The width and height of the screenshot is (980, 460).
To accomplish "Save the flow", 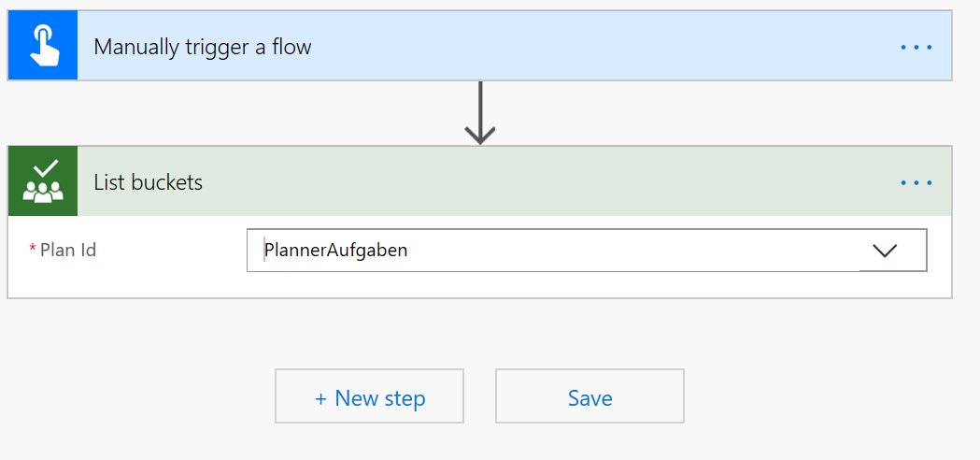I will (x=589, y=396).
